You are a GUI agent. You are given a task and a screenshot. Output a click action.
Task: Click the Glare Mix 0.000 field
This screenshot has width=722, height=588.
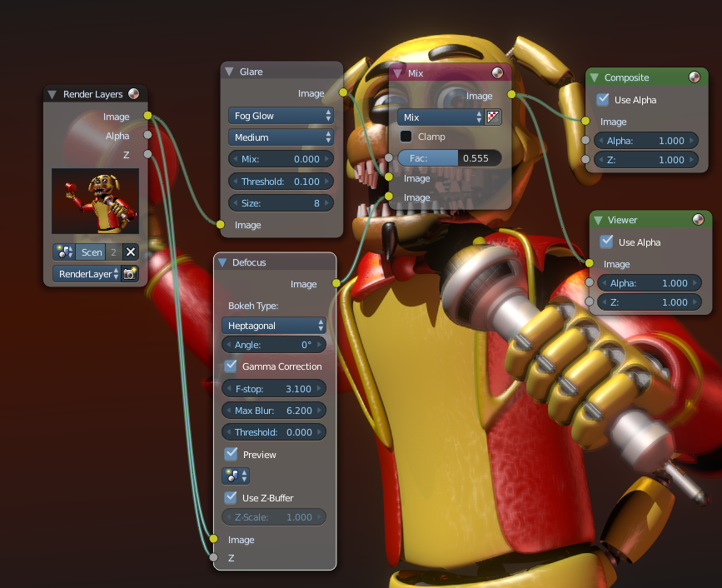click(281, 159)
